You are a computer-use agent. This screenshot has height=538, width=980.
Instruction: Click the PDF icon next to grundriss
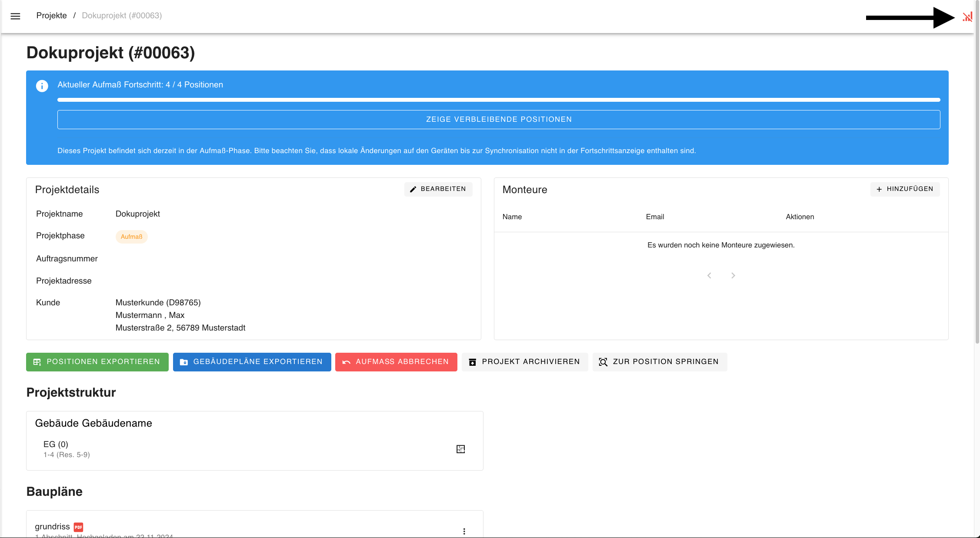coord(78,527)
